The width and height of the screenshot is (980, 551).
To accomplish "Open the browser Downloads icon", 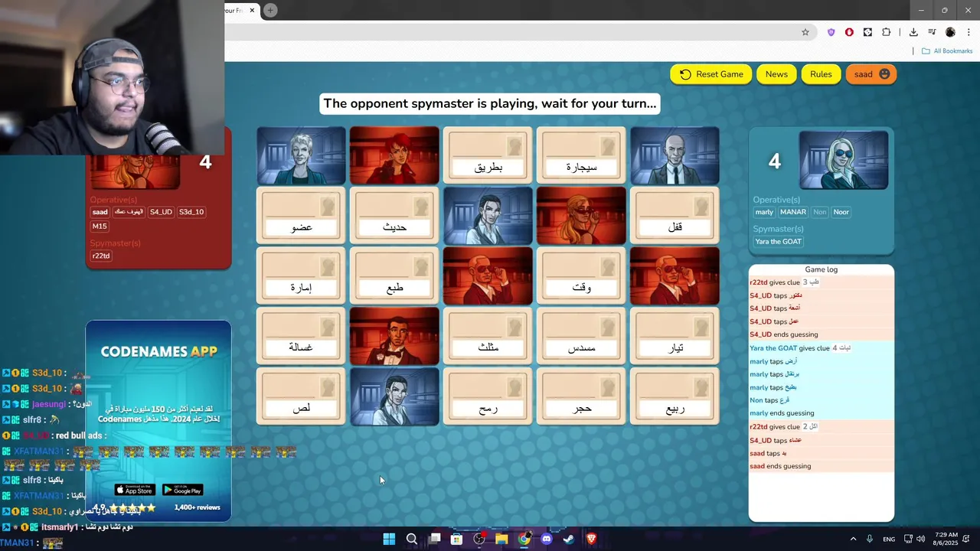I will pyautogui.click(x=913, y=32).
